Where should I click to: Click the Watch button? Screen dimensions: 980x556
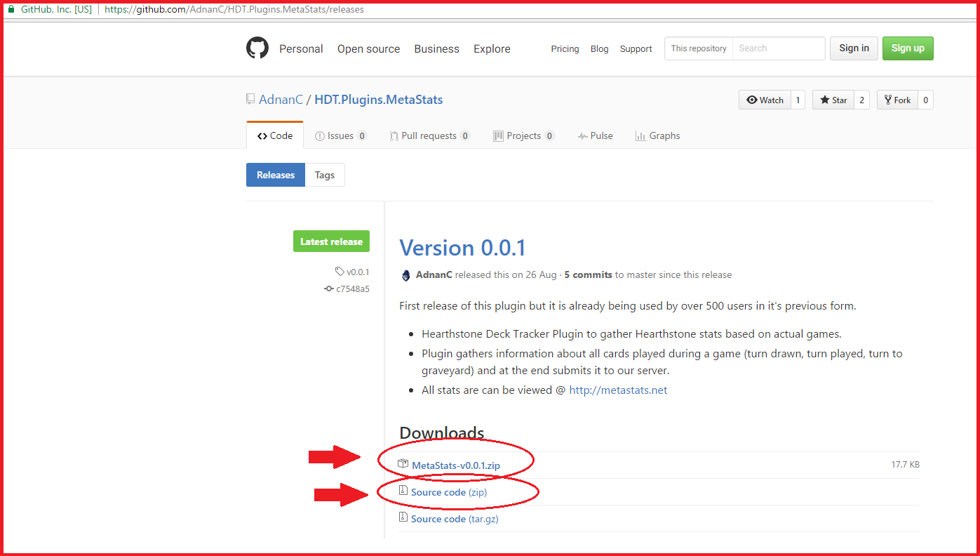pyautogui.click(x=765, y=100)
